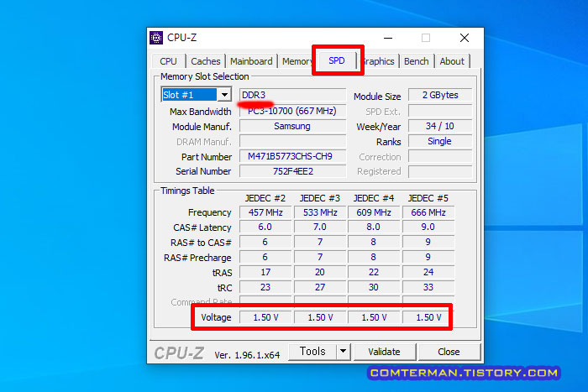The width and height of the screenshot is (588, 392).
Task: Click the empty DRAM Manuf. field
Action: [292, 141]
